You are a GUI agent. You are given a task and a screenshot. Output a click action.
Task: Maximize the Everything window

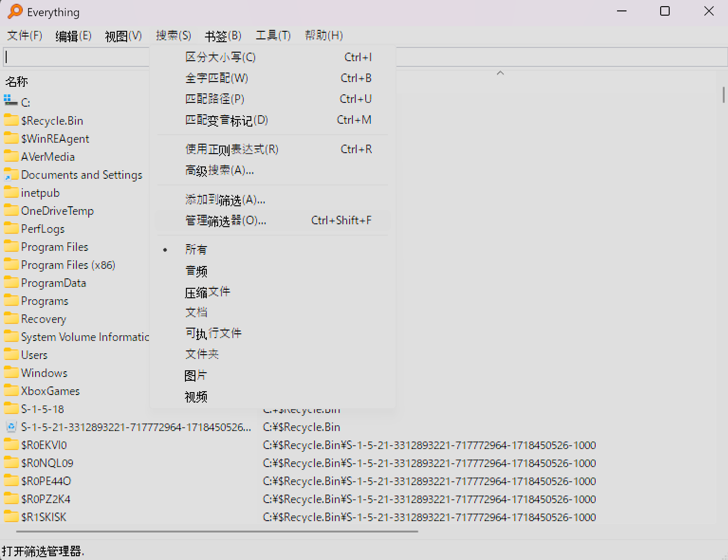coord(665,11)
